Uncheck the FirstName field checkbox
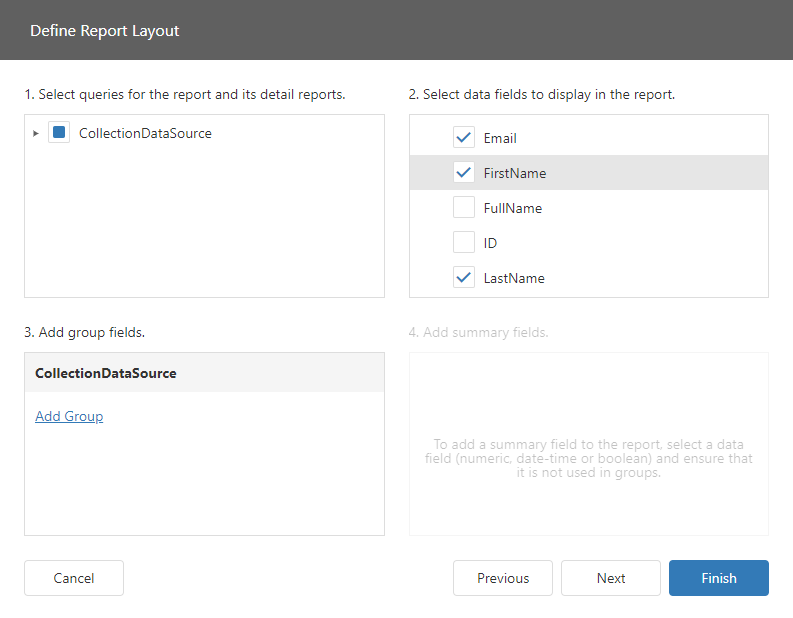793x618 pixels. point(464,172)
